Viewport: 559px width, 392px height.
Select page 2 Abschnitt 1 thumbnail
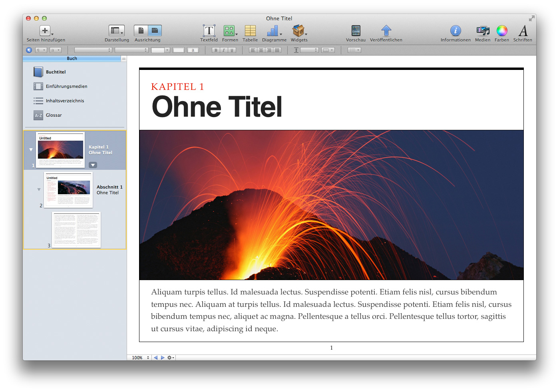pyautogui.click(x=68, y=190)
